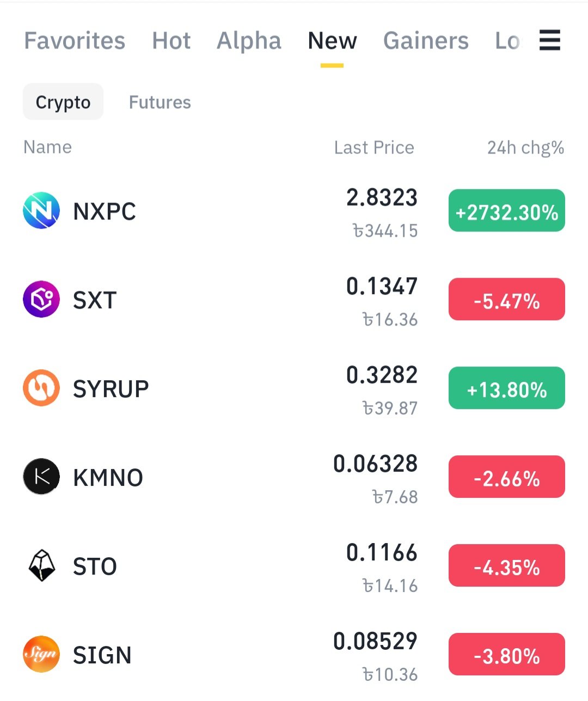Sort list by 24h chg% header
588x701 pixels.
525,148
